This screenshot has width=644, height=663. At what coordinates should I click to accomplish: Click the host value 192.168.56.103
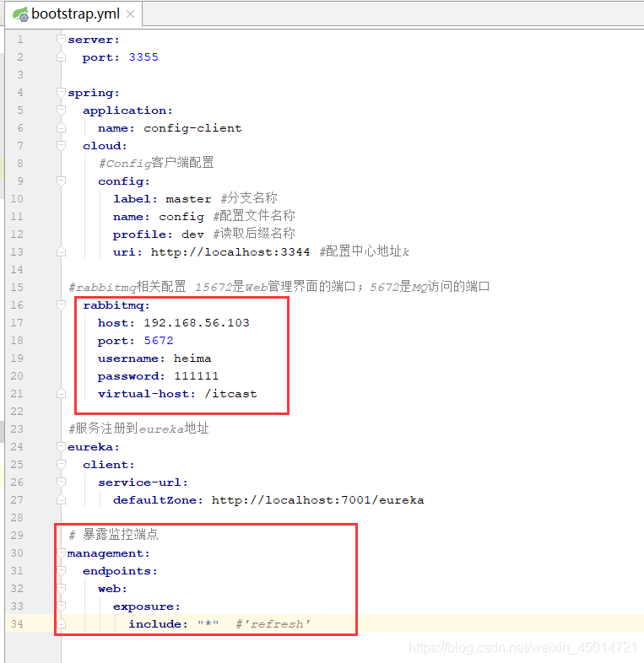pyautogui.click(x=197, y=323)
